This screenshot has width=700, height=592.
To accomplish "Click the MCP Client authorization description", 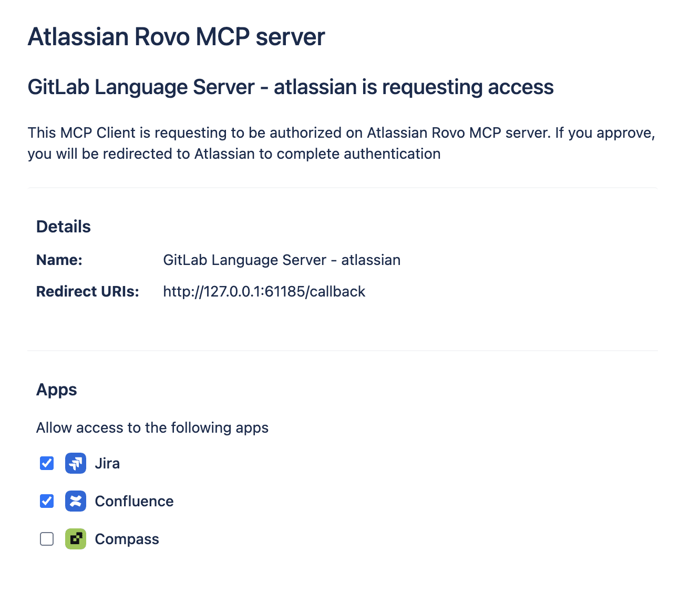I will point(341,143).
